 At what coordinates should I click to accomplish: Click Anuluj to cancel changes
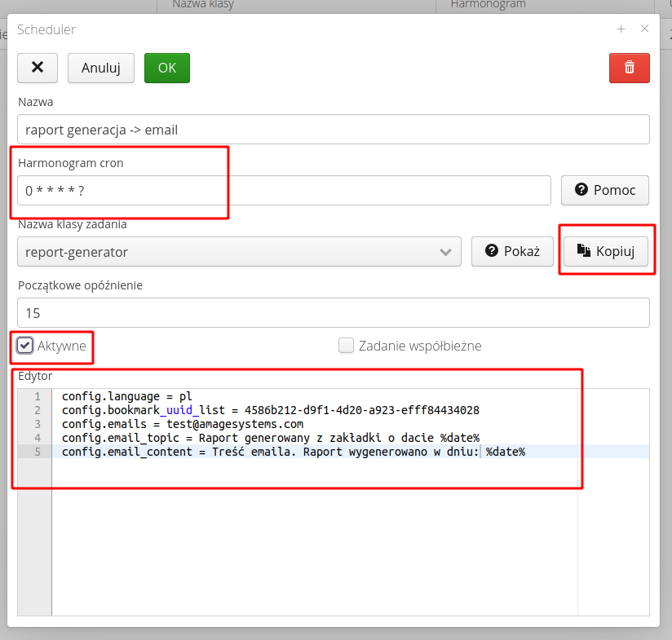click(100, 68)
